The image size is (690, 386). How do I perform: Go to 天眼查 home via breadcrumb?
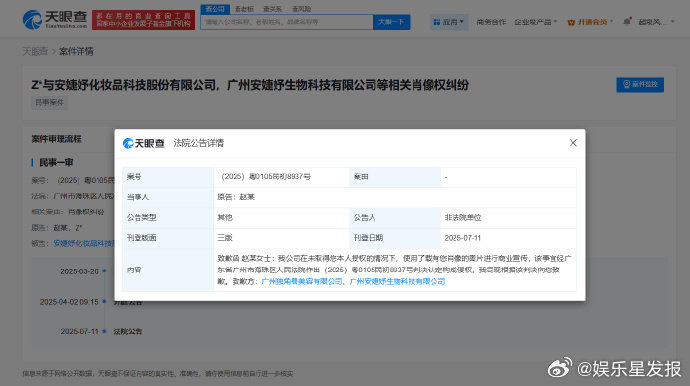point(35,51)
